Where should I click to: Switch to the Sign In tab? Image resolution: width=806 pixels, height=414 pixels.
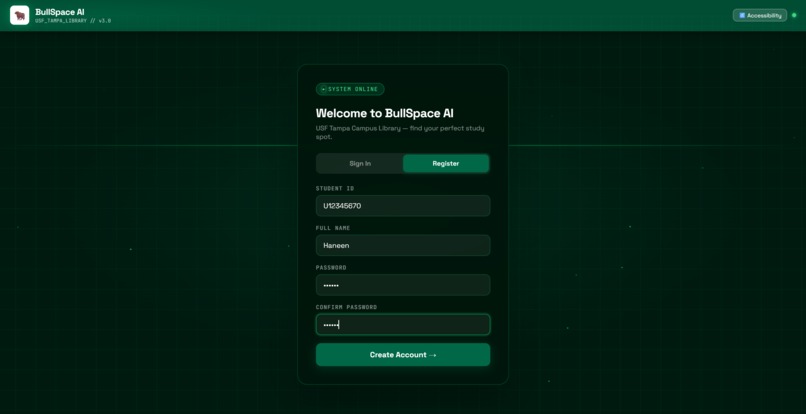pyautogui.click(x=360, y=164)
